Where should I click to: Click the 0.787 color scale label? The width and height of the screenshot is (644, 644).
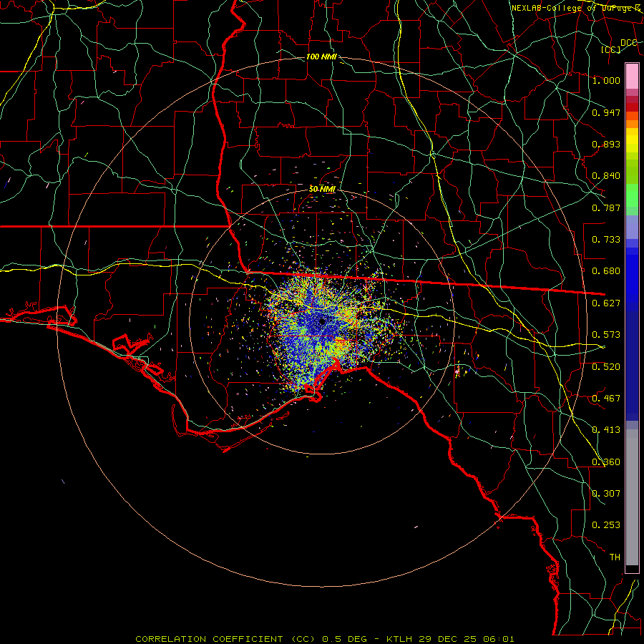606,208
